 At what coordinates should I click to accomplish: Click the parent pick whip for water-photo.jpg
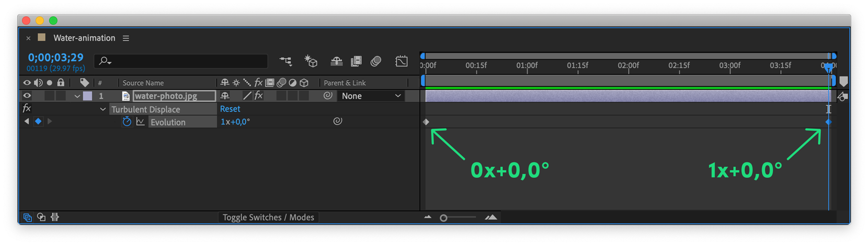pos(327,96)
